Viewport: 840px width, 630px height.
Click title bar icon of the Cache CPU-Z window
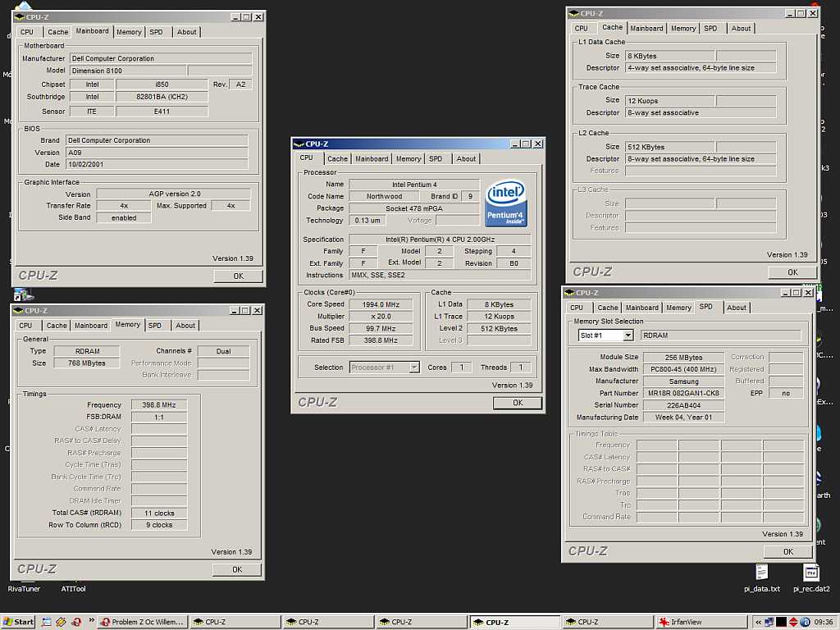[573, 13]
